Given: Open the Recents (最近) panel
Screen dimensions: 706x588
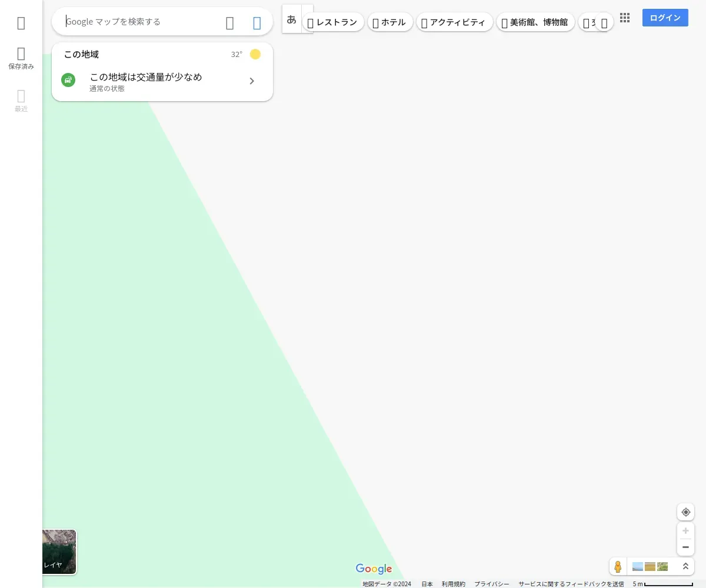Looking at the screenshot, I should coord(21,101).
